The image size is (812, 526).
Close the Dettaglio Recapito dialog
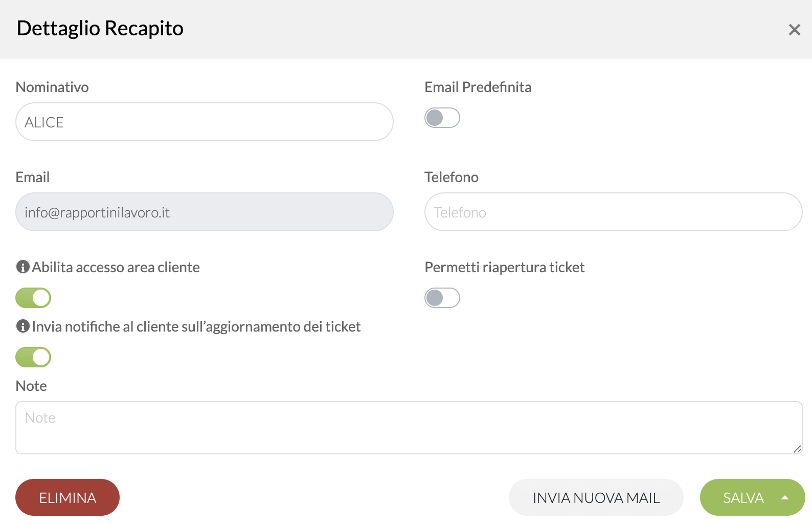point(794,30)
